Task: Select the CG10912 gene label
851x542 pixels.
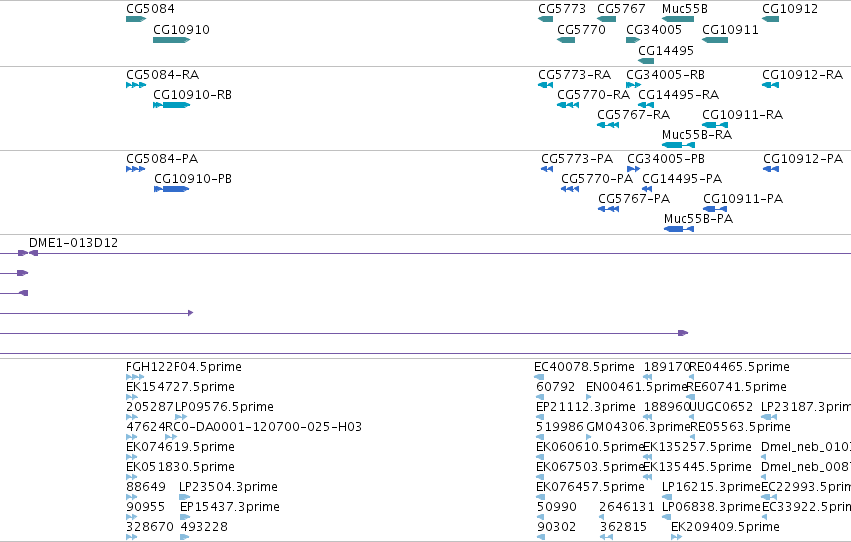Action: 790,9
